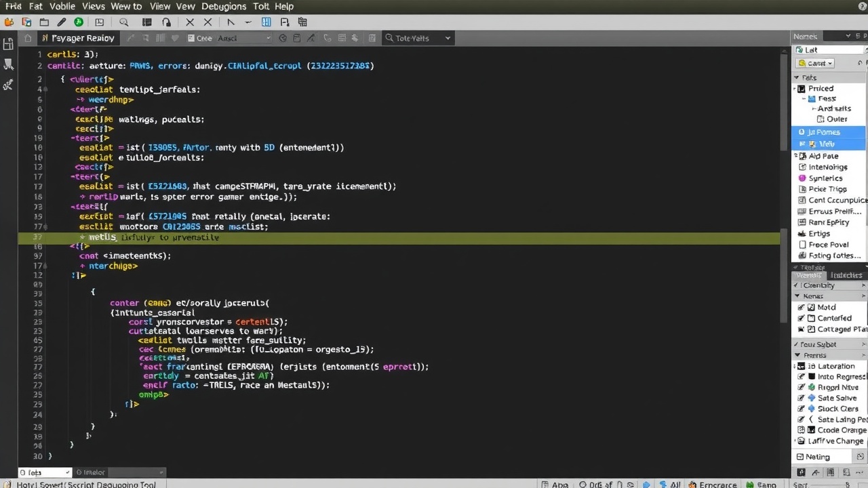Open the Feits dropdown at bottom left
The image size is (868, 488).
tap(44, 472)
